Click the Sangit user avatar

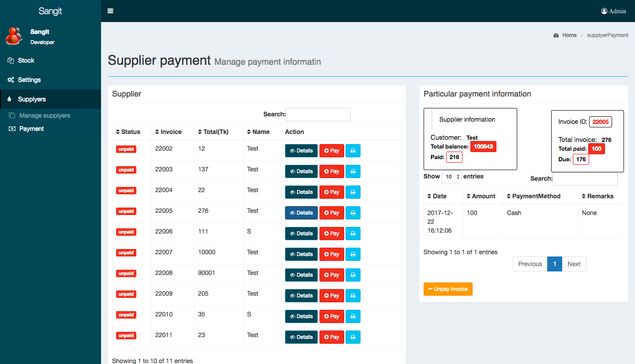tap(14, 36)
